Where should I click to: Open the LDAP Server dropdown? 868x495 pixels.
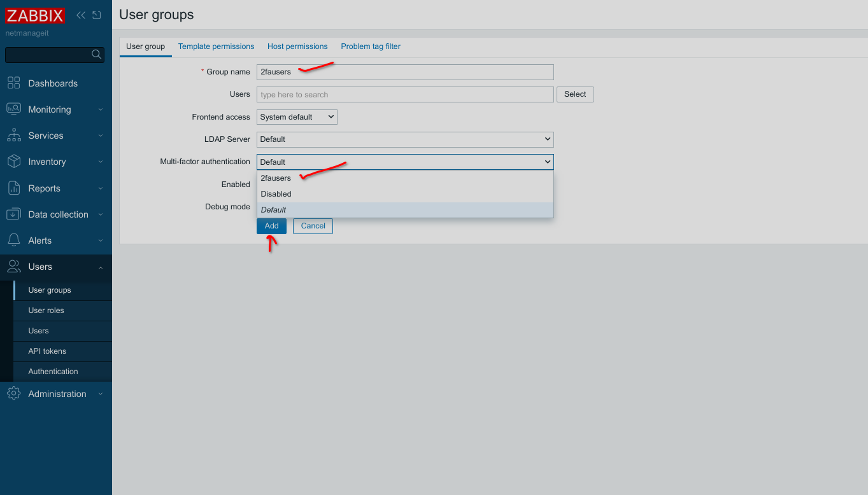tap(405, 139)
